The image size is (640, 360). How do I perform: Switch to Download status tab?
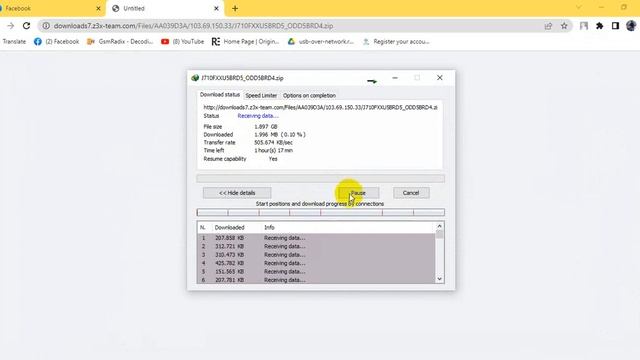tap(220, 95)
